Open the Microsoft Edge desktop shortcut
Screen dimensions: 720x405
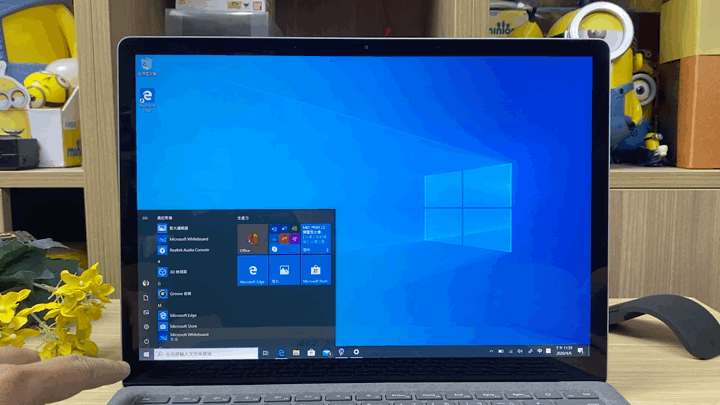[x=147, y=100]
